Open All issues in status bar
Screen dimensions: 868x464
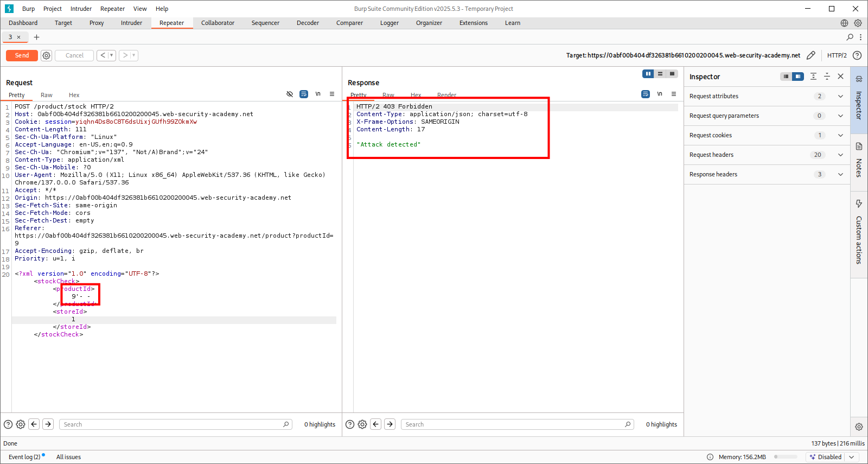click(x=68, y=457)
